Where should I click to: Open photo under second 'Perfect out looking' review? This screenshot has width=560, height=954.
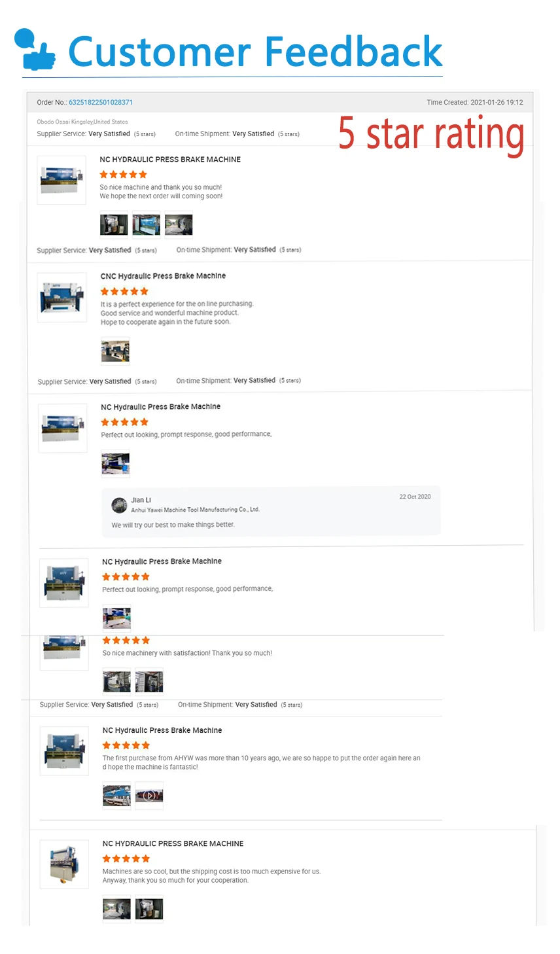coord(117,618)
